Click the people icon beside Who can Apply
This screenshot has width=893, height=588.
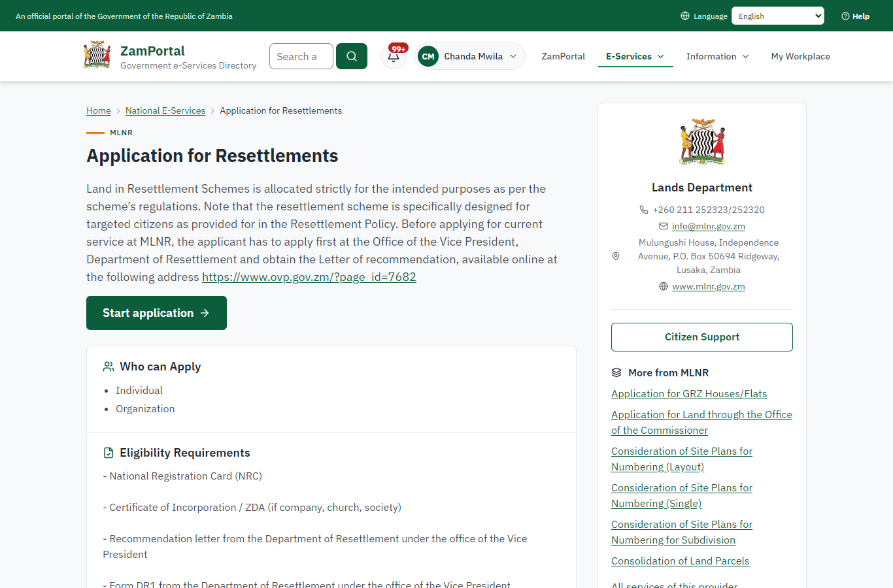pos(109,367)
